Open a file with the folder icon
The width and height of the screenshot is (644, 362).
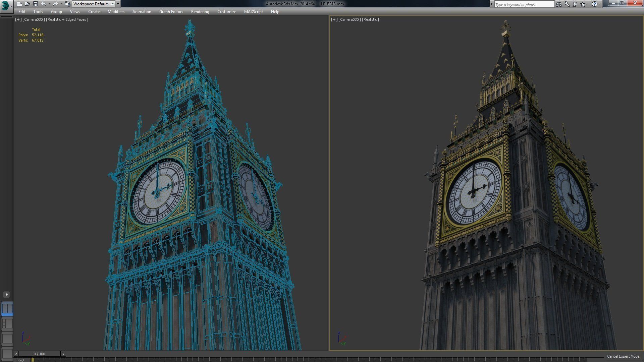[x=28, y=4]
